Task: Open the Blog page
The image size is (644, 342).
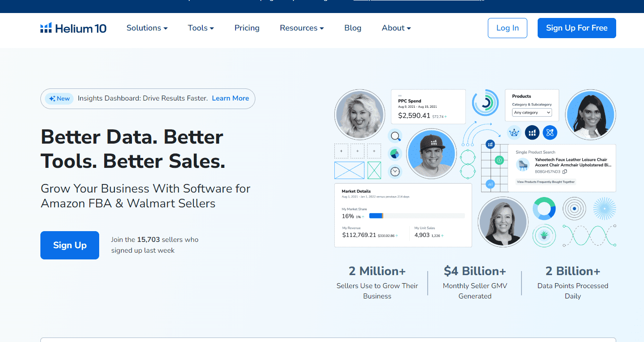Action: pyautogui.click(x=353, y=28)
